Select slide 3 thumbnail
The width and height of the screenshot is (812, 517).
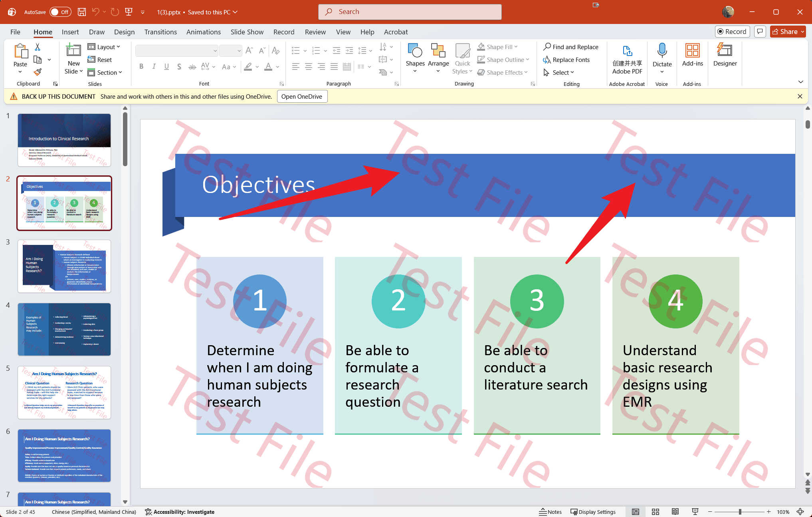click(x=64, y=266)
